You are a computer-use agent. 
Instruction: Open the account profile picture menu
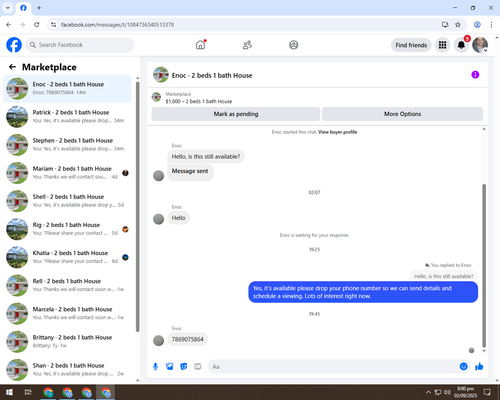[x=480, y=45]
